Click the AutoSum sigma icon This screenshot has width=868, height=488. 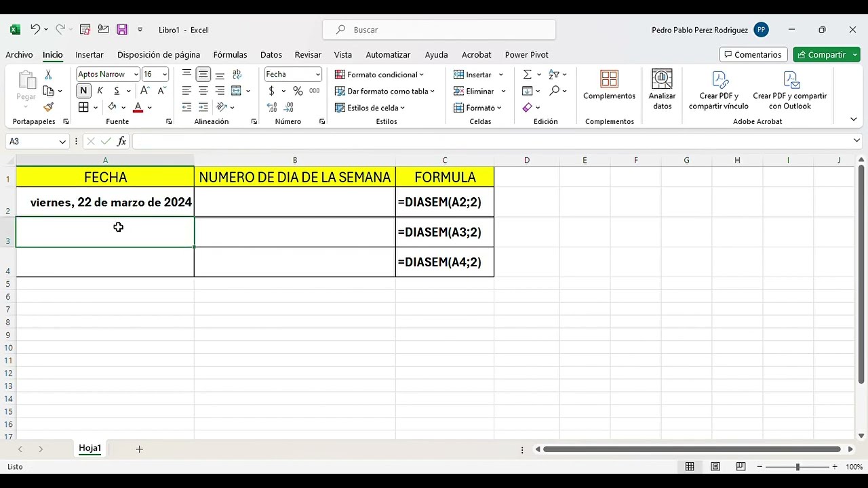point(527,75)
